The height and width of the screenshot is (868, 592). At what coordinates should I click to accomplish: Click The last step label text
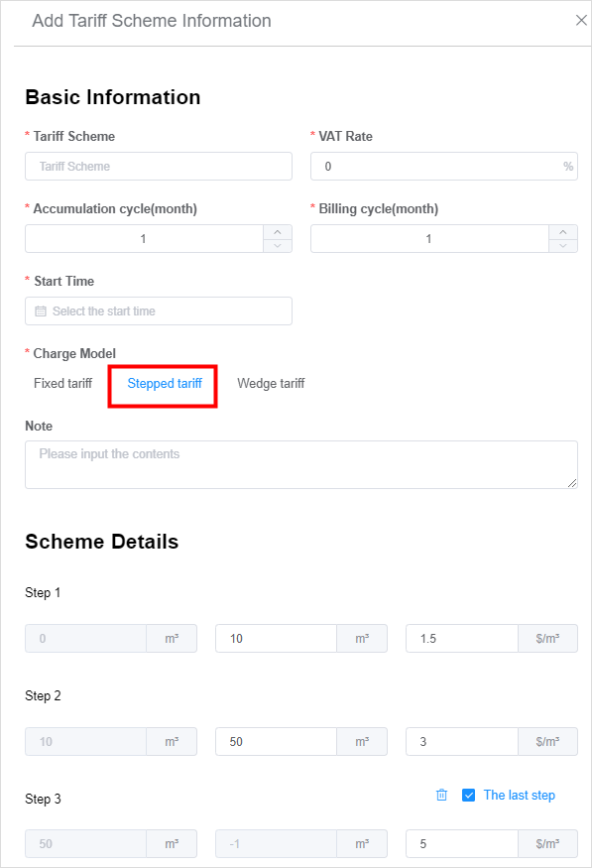[x=519, y=795]
